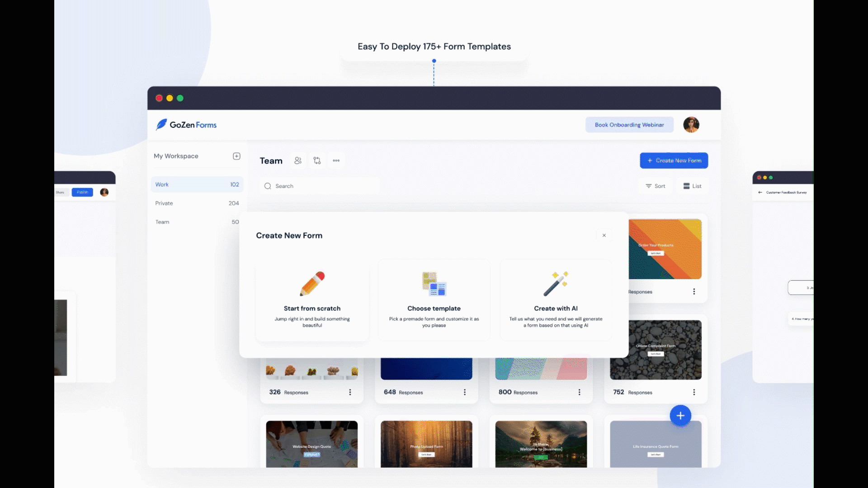This screenshot has height=488, width=868.
Task: Focus the Search forms field
Action: pos(319,186)
